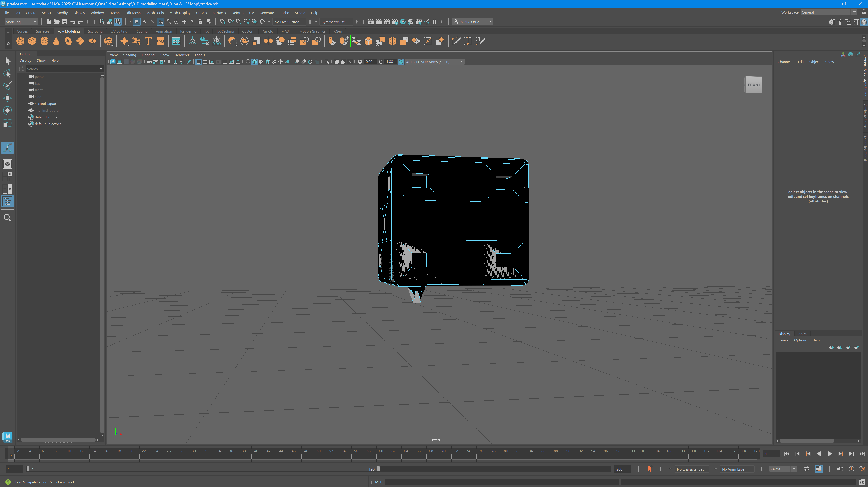The height and width of the screenshot is (487, 868).
Task: Select the polygon Type (T) tool icon
Action: [148, 41]
